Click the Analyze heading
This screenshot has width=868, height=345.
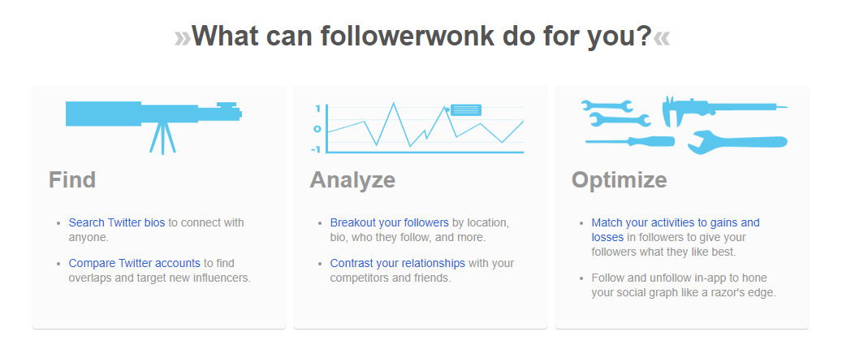pyautogui.click(x=352, y=180)
